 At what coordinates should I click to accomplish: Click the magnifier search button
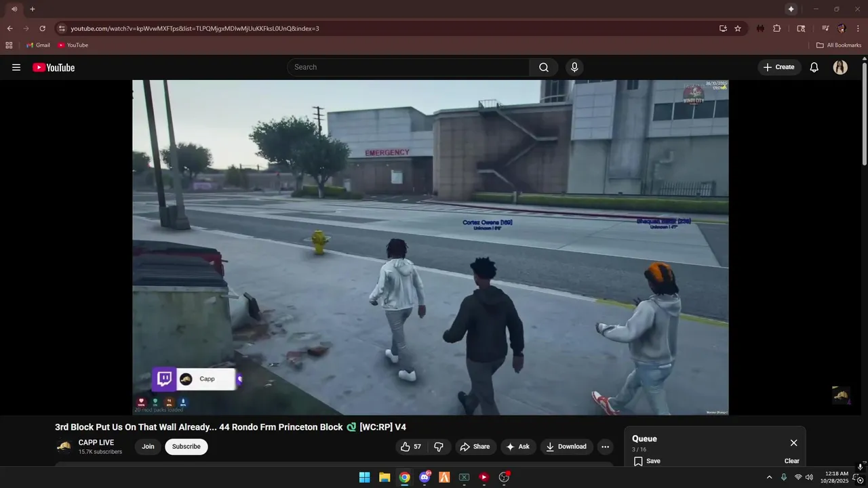tap(544, 67)
